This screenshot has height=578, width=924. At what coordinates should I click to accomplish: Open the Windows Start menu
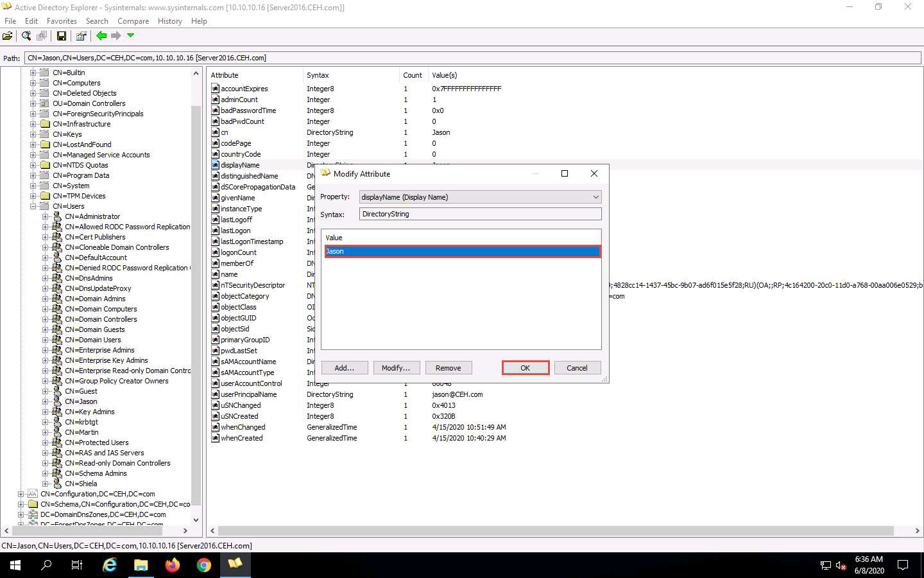[x=15, y=565]
